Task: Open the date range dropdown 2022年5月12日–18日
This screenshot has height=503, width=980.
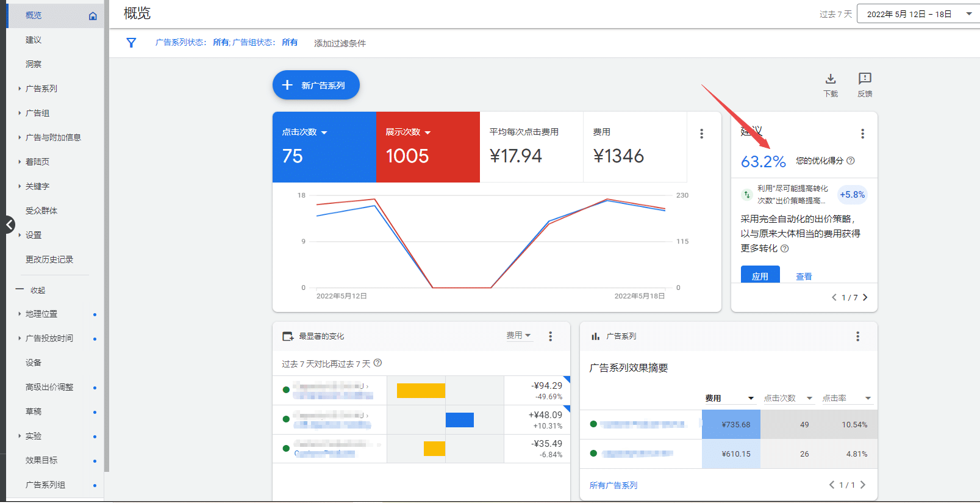Action: [918, 13]
